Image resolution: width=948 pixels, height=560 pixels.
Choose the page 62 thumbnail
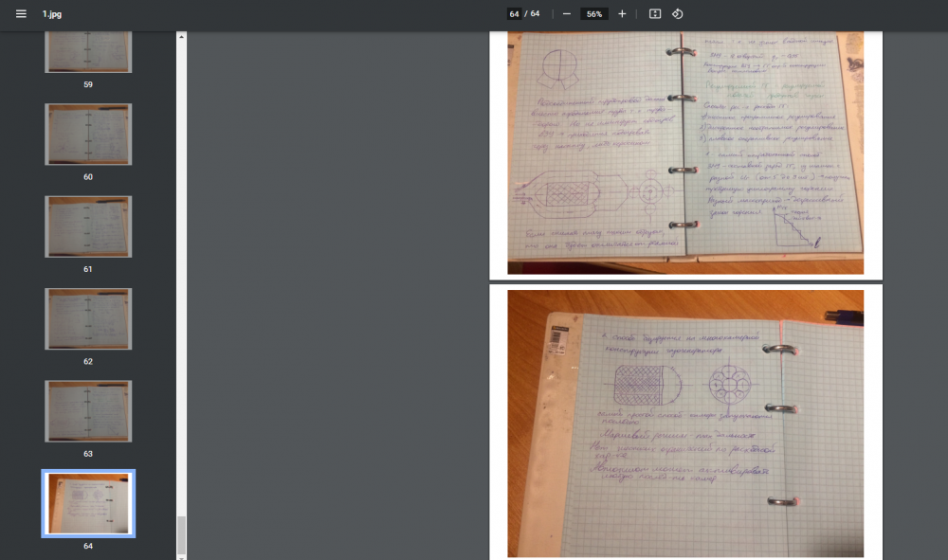(x=88, y=318)
